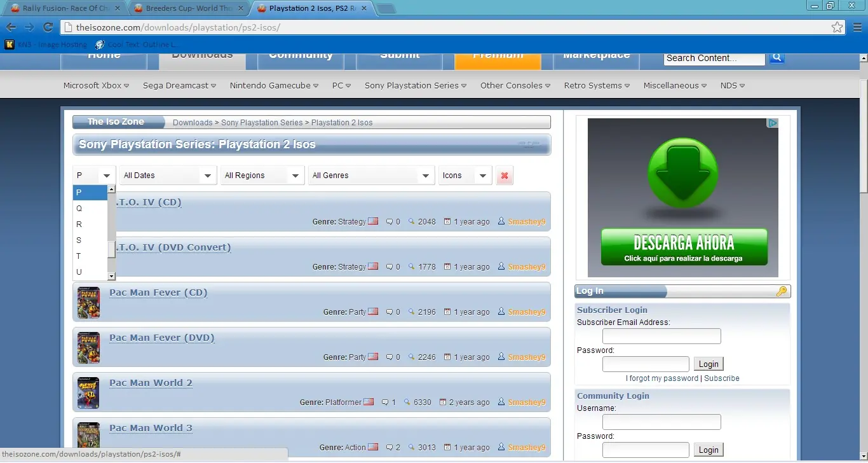The height and width of the screenshot is (463, 868).
Task: Select letter T in the dropdown list
Action: point(90,256)
